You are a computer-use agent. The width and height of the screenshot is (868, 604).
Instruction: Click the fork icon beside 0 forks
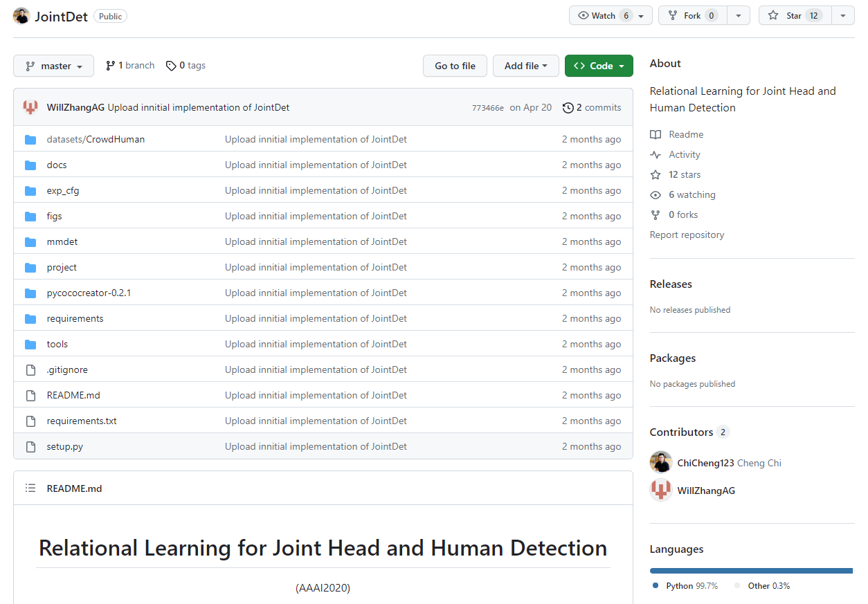tap(655, 214)
